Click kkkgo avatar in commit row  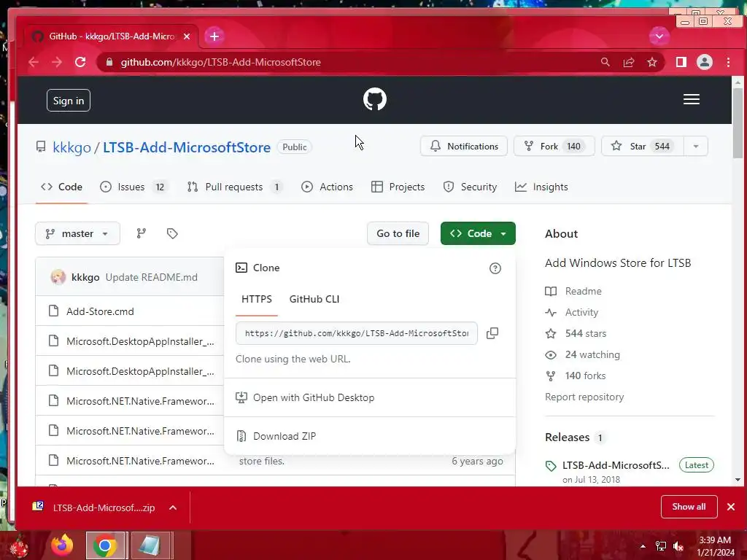(x=58, y=276)
